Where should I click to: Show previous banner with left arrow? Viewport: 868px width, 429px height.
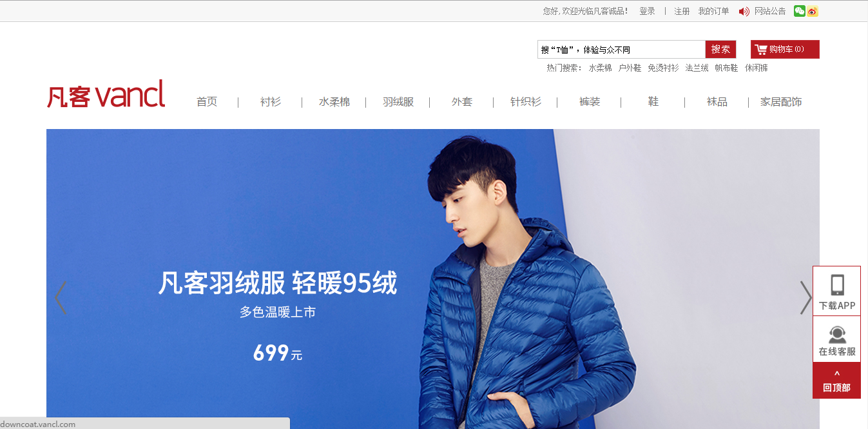click(x=61, y=297)
